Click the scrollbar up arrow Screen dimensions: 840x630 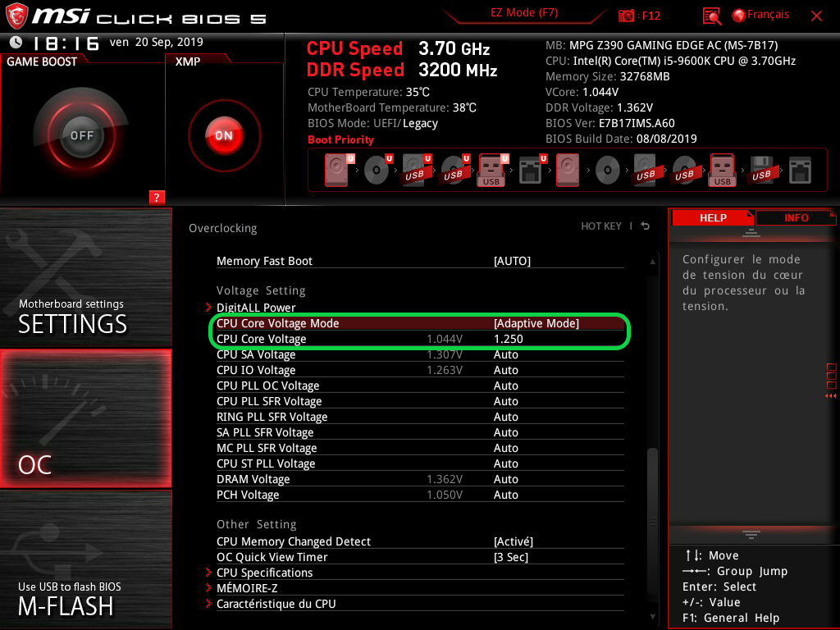(x=652, y=262)
